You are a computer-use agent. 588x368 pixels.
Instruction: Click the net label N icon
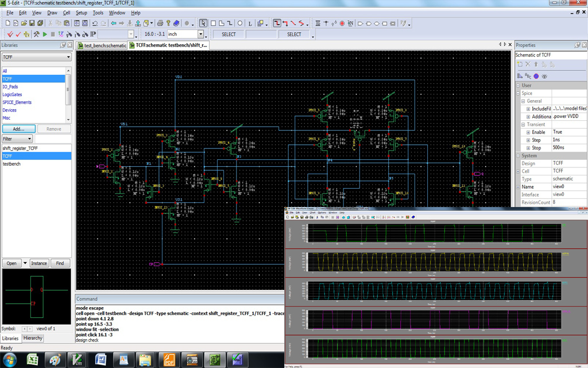point(350,23)
